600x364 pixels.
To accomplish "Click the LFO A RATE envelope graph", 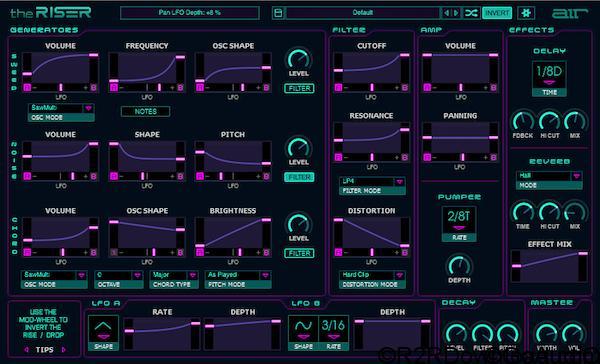I will [162, 333].
